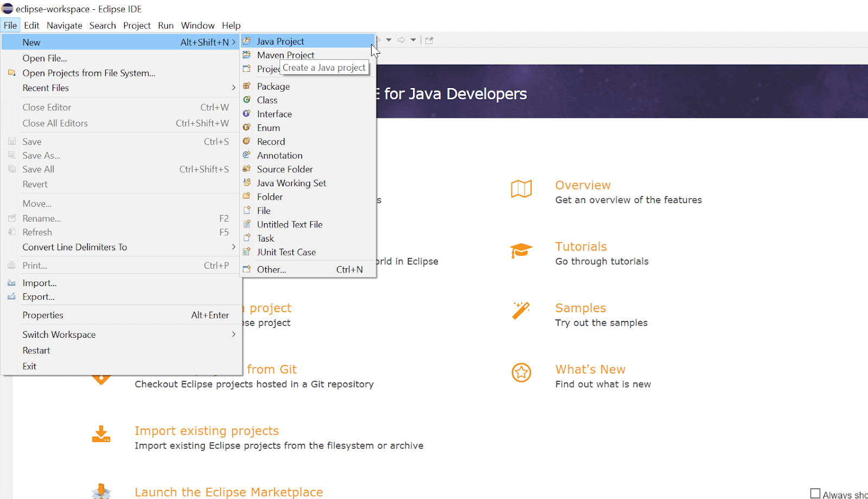Click the Source Folder icon
The image size is (868, 499).
coord(247,169)
